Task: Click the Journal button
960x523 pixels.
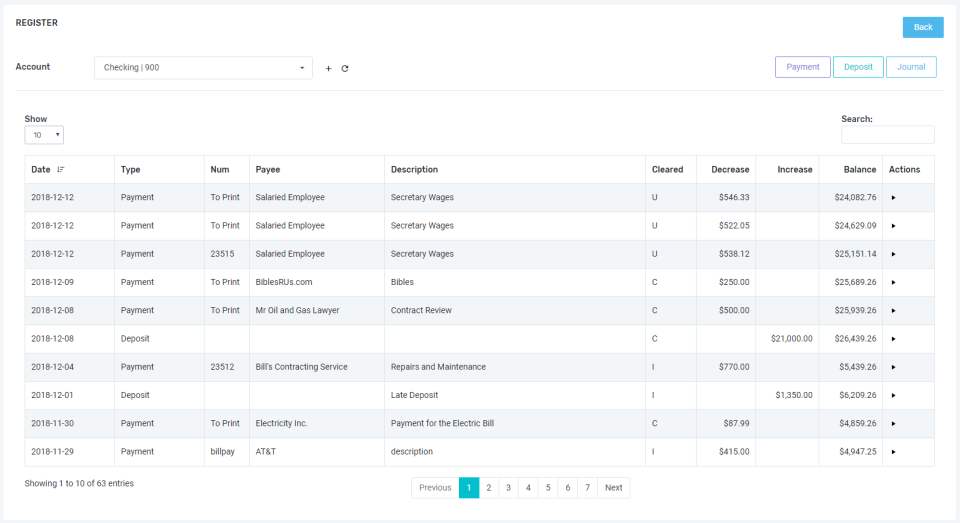Action: (911, 67)
